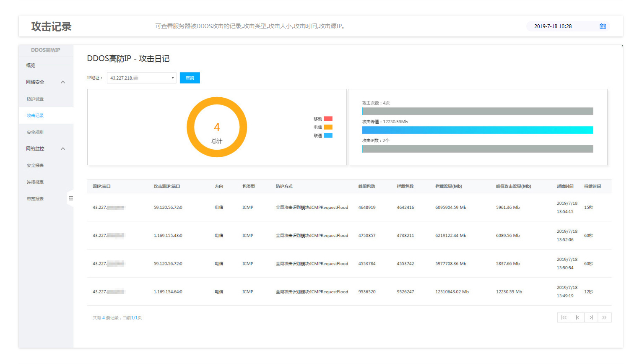Click the orange donut chart total

pyautogui.click(x=217, y=127)
